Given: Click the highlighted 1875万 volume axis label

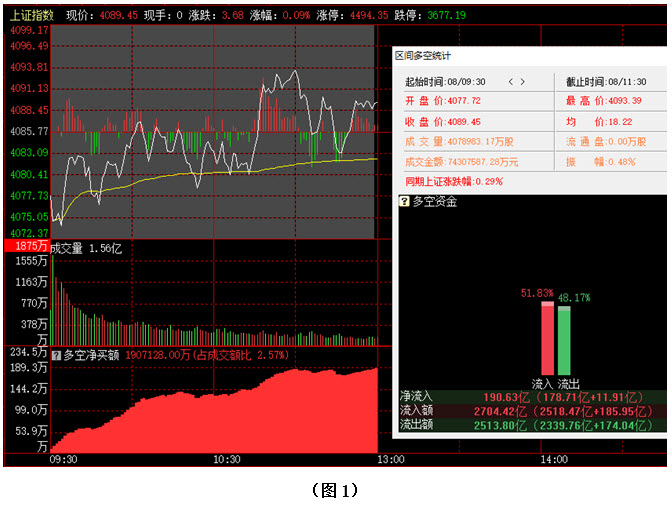Looking at the screenshot, I should (26, 246).
